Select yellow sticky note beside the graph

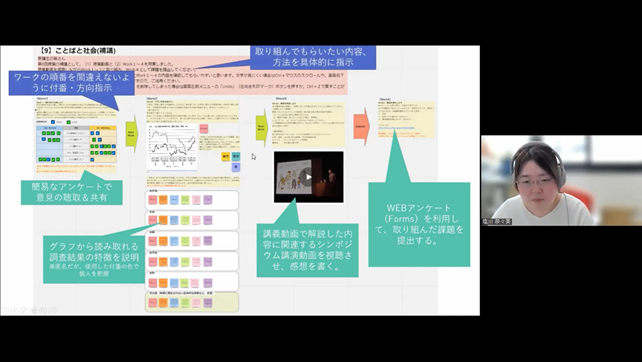[x=226, y=156]
